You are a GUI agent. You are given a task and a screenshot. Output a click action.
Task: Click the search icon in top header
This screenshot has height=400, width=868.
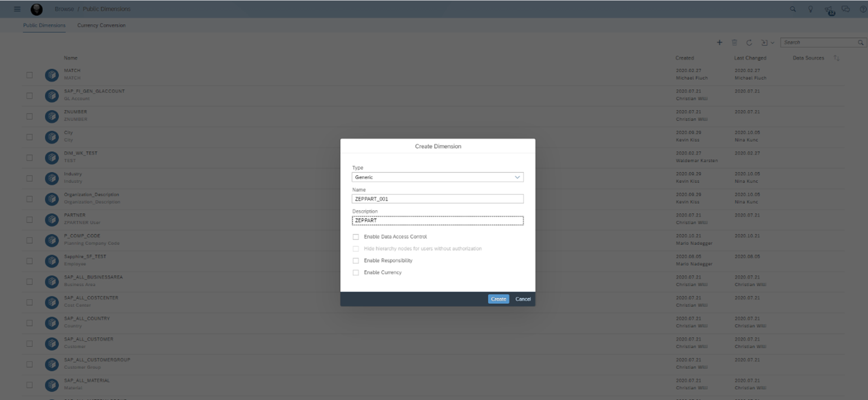793,9
